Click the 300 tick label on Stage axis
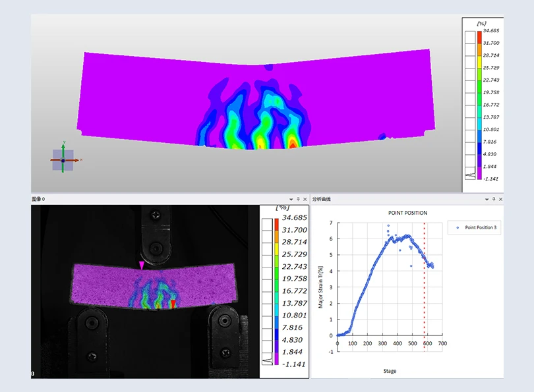534x392 pixels. [x=382, y=343]
